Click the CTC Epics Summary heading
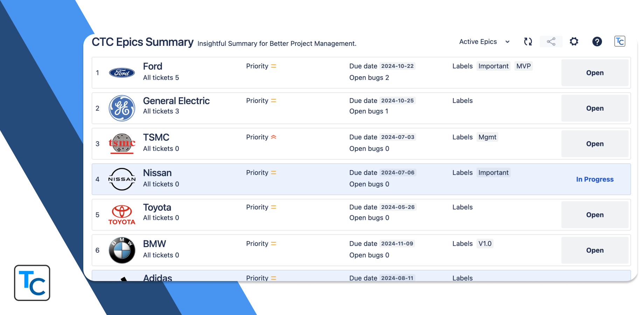The image size is (644, 315). tap(142, 42)
